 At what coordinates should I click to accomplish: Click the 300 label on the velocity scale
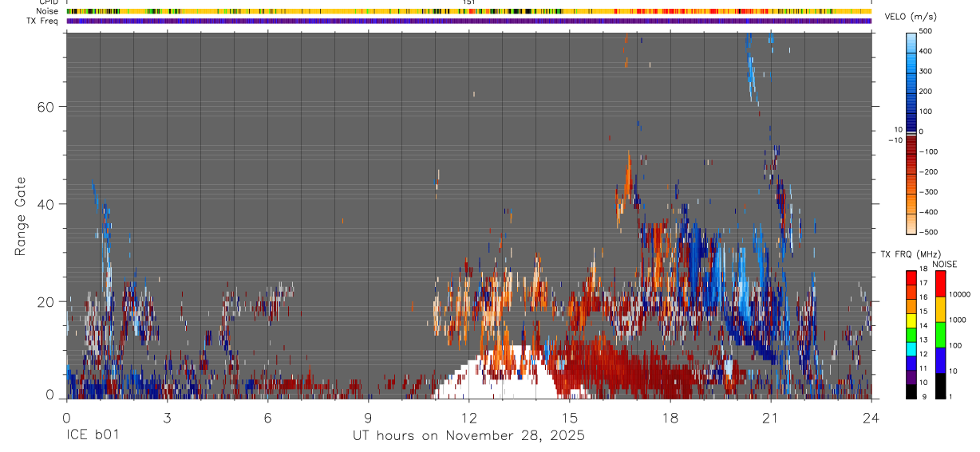point(926,71)
